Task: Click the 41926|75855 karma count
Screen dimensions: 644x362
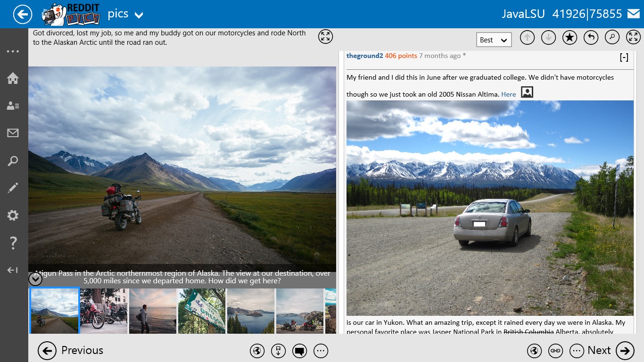Action: [x=587, y=14]
